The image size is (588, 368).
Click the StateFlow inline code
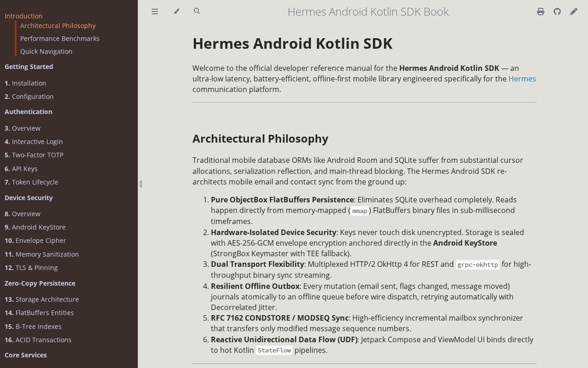coord(274,351)
